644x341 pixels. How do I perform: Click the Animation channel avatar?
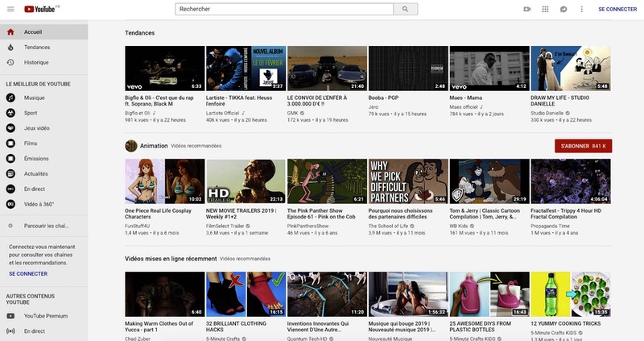[131, 146]
